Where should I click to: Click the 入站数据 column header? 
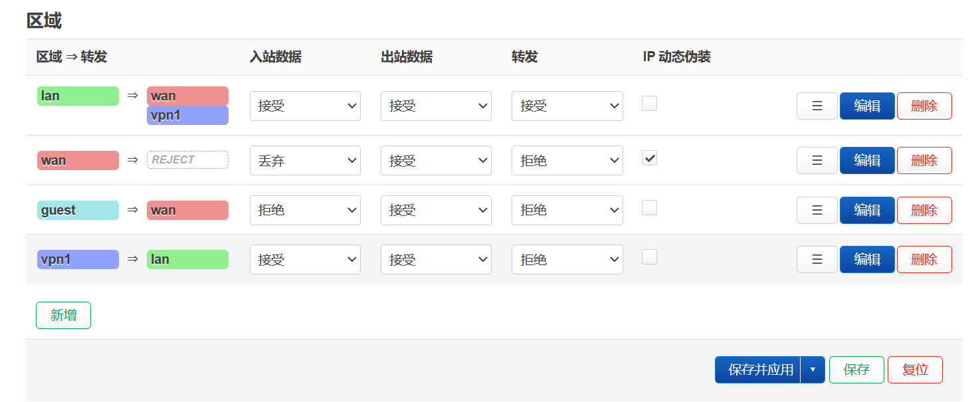pos(276,57)
